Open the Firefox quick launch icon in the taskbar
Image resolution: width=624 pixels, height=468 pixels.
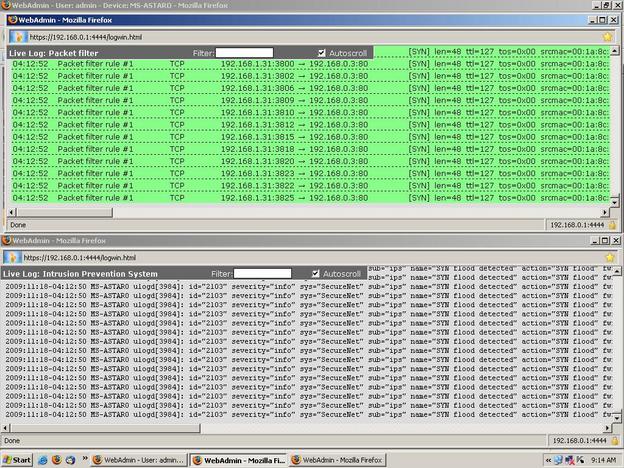pos(57,460)
